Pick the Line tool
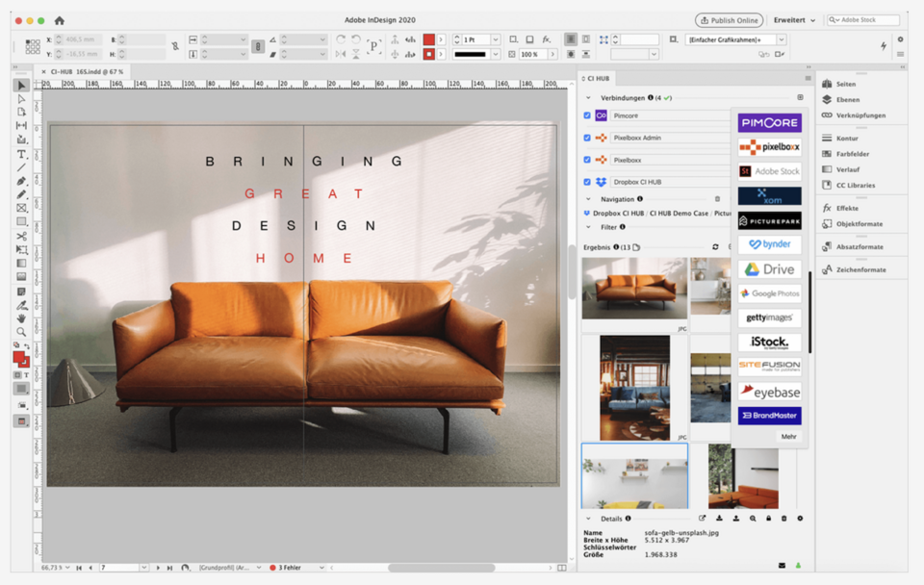 21,168
